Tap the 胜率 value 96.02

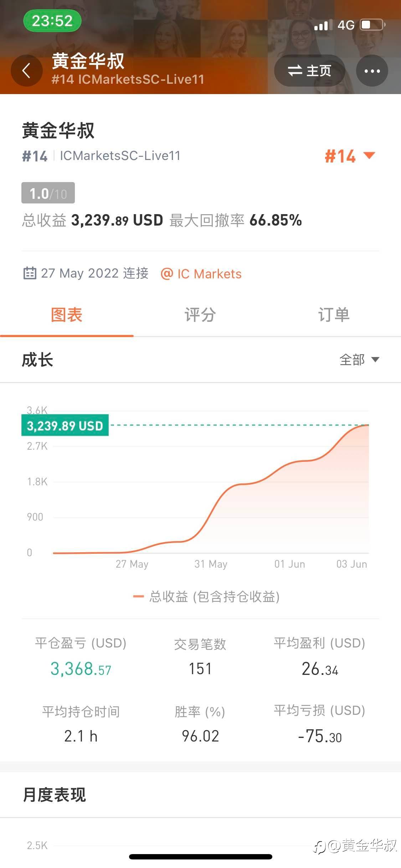[200, 736]
